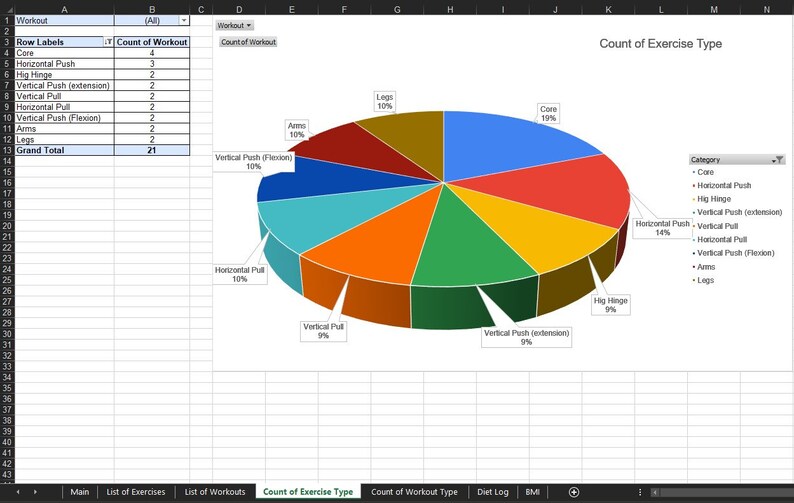Click Hig Hinge entry in chart legend

[713, 199]
